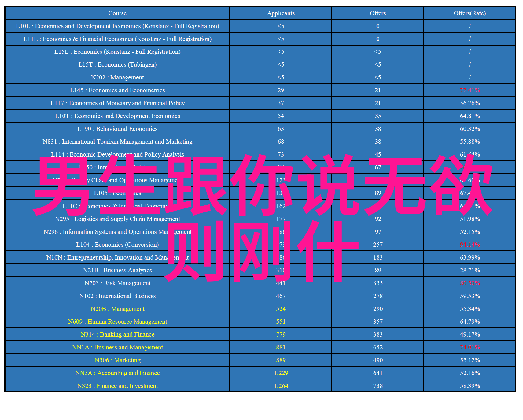Click the 779 applicants cell
523x420 pixels.
point(281,334)
